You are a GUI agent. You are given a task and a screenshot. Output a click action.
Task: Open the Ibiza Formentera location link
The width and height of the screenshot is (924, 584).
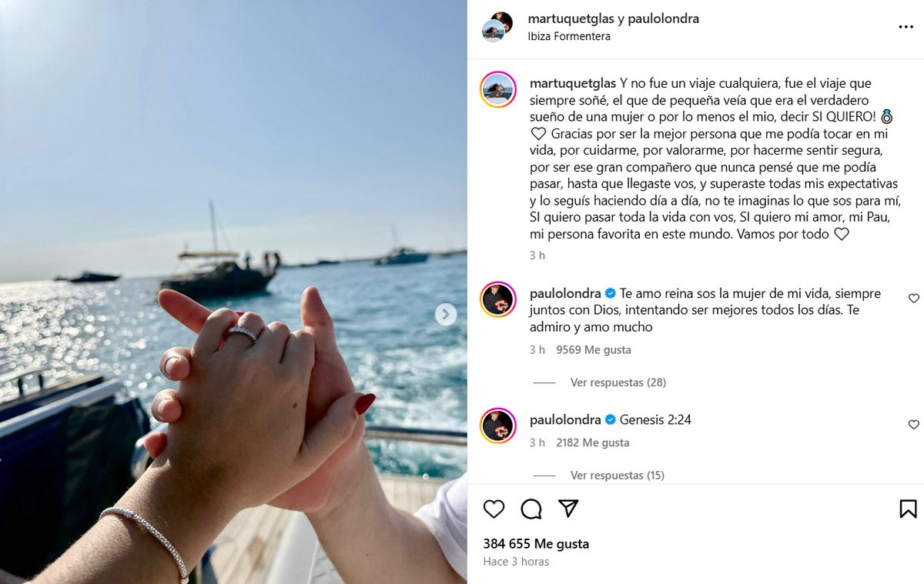tap(569, 36)
